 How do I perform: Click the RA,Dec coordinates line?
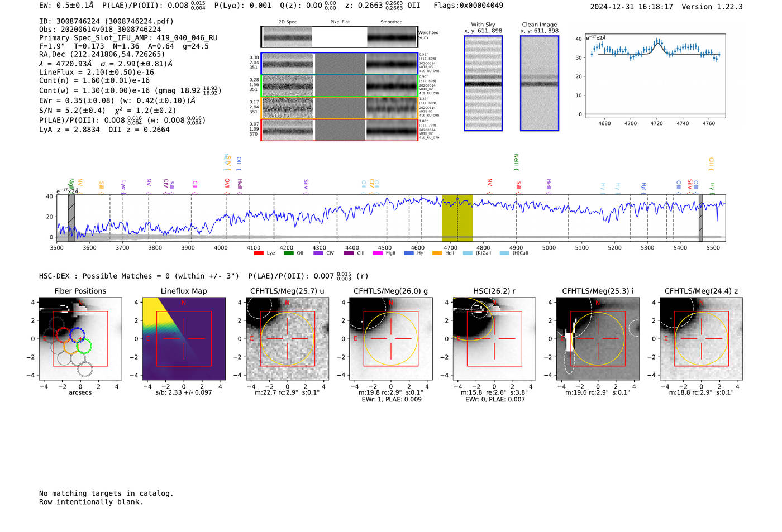tap(102, 55)
